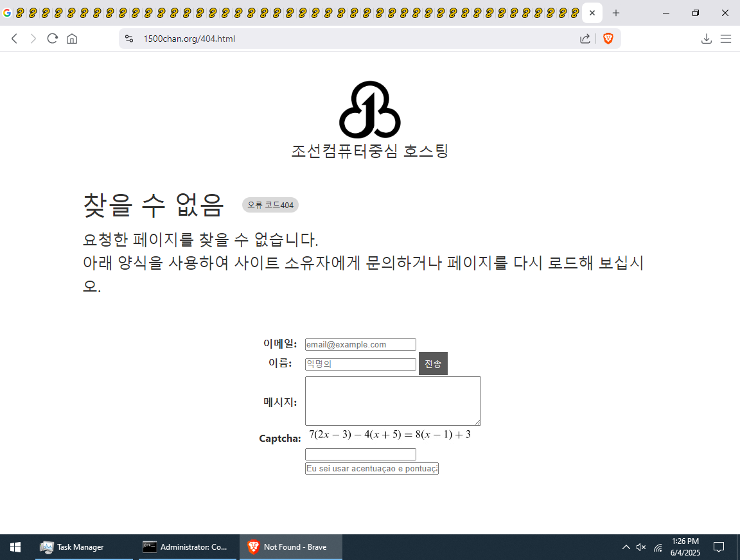Go forward with the forward arrow
Screen dimensions: 740x560
coord(33,39)
